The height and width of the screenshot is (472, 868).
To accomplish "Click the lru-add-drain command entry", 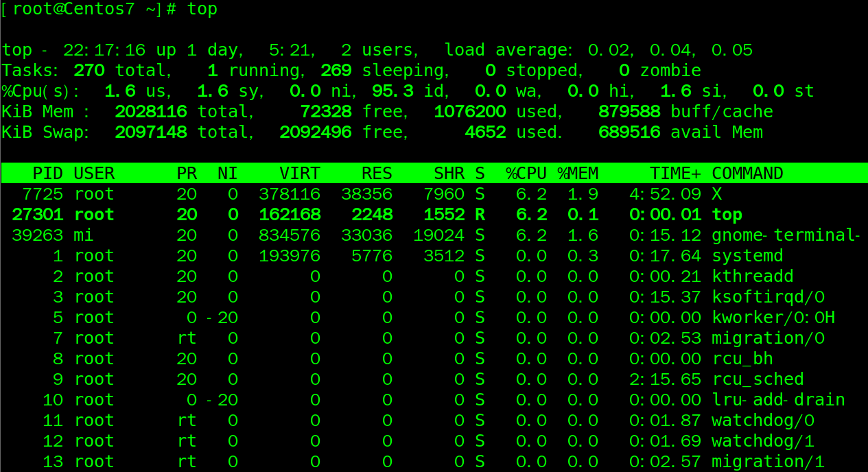I will click(x=778, y=400).
